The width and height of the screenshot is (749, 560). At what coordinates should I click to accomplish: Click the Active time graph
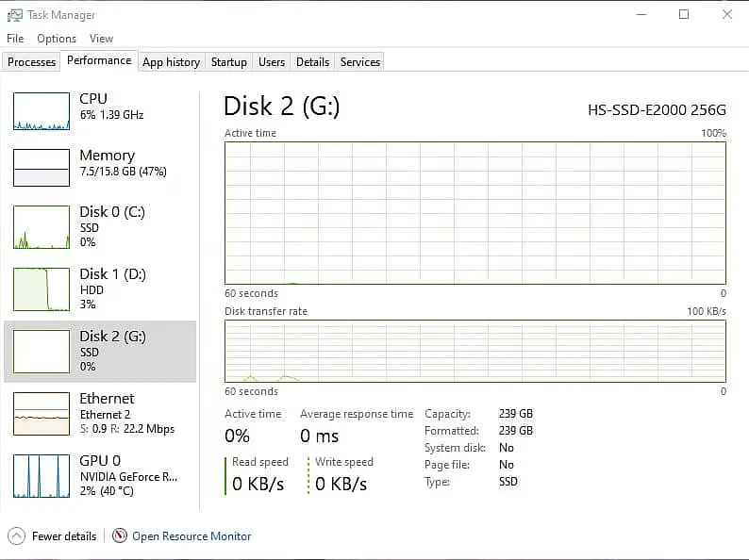tap(475, 213)
